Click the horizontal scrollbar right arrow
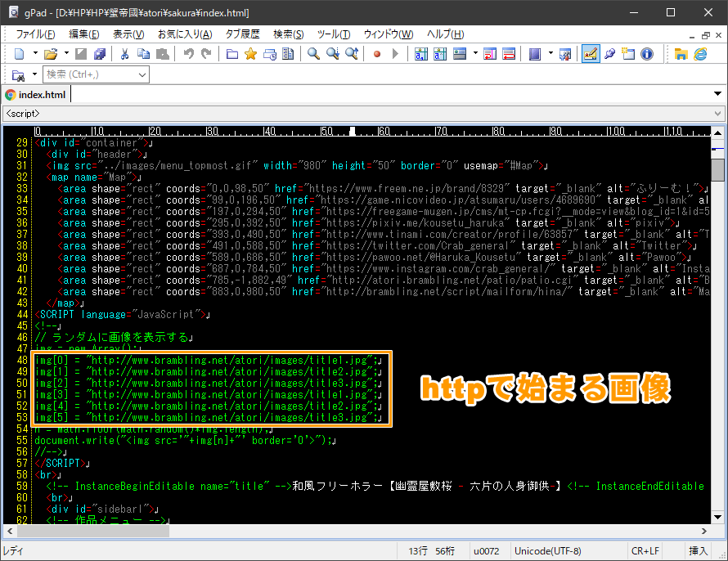 coord(703,532)
